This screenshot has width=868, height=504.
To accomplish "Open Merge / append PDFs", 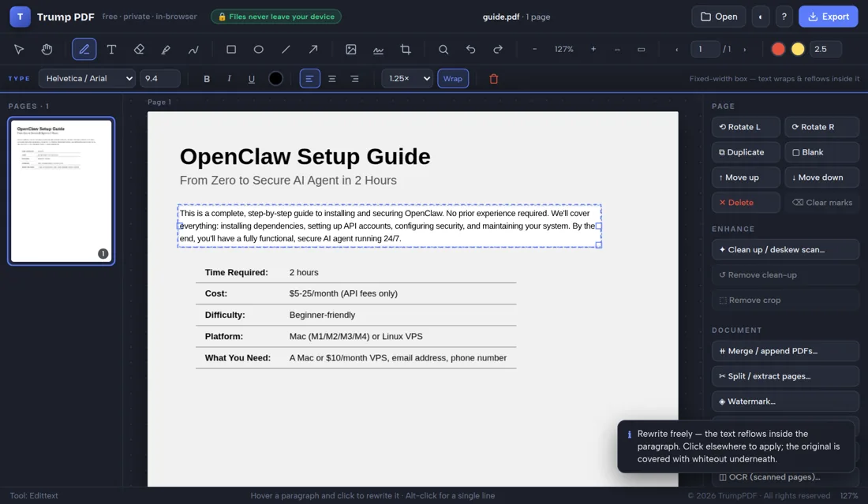I will 785,351.
